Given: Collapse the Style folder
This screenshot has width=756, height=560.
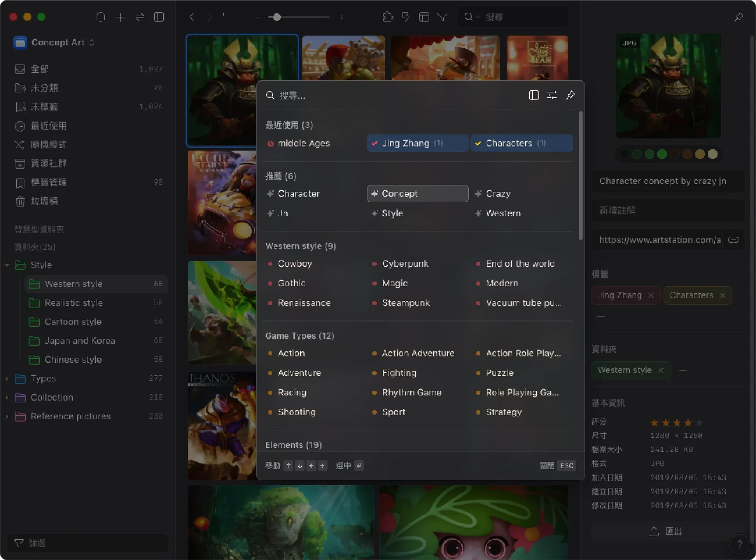Looking at the screenshot, I should (7, 265).
